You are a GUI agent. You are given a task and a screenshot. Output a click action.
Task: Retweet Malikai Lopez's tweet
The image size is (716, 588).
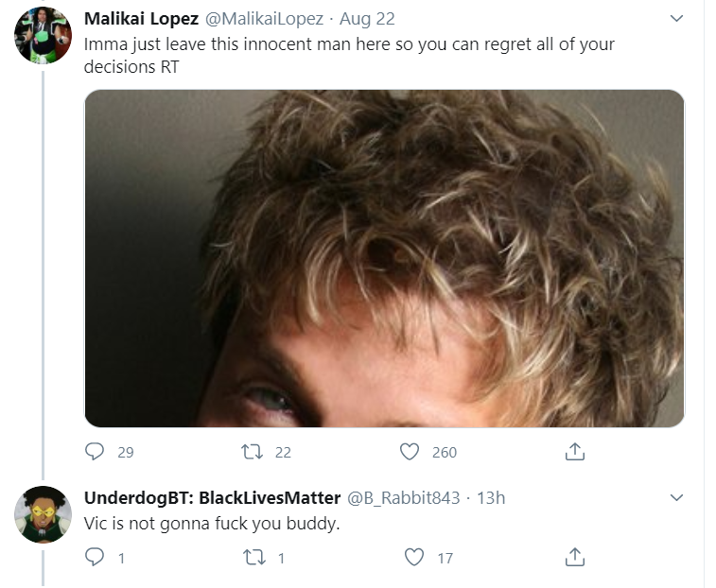pyautogui.click(x=252, y=452)
